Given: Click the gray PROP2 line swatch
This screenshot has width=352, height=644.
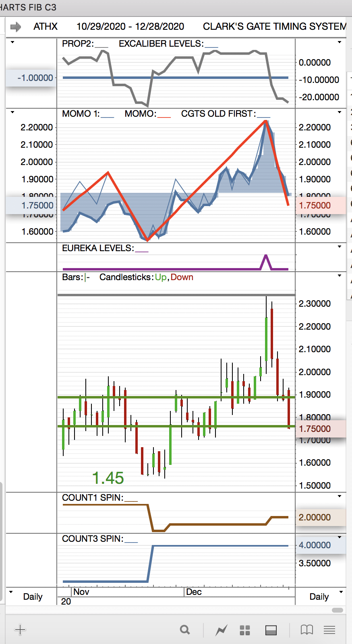Looking at the screenshot, I should tap(101, 47).
